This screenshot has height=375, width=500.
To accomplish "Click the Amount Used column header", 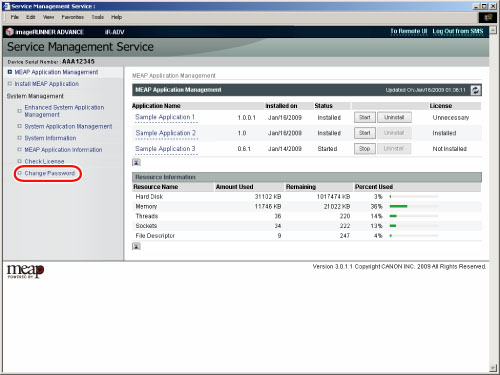I will [235, 187].
